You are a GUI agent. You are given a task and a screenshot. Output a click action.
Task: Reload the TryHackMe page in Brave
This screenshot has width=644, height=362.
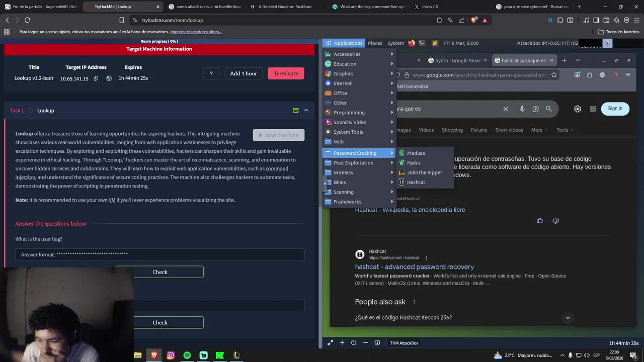coord(27,20)
